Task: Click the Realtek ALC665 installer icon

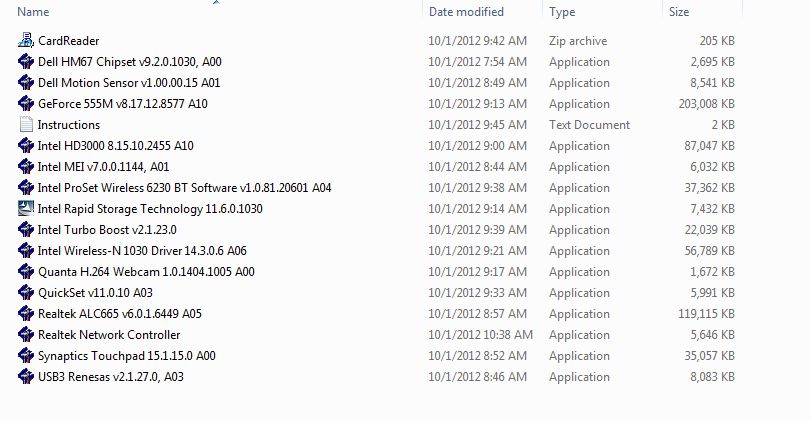Action: tap(26, 313)
